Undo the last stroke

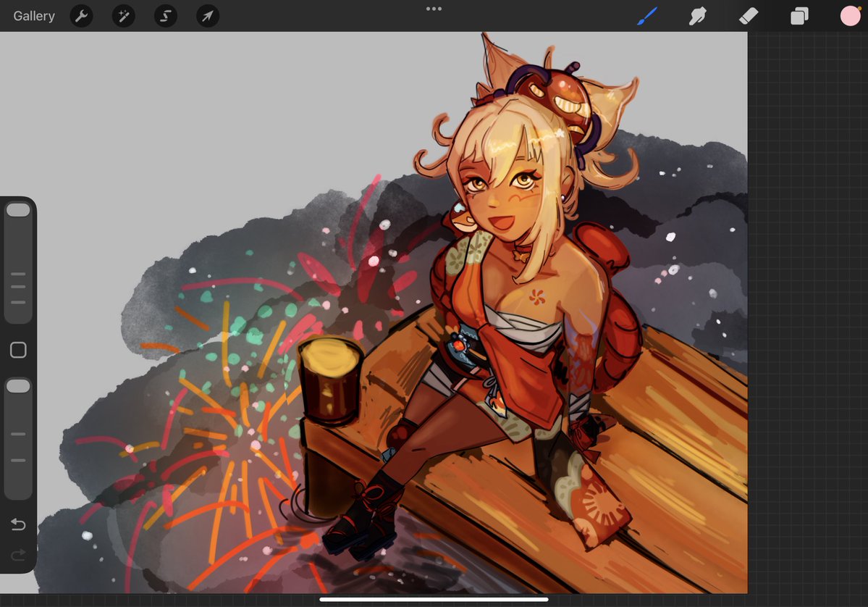pyautogui.click(x=18, y=524)
